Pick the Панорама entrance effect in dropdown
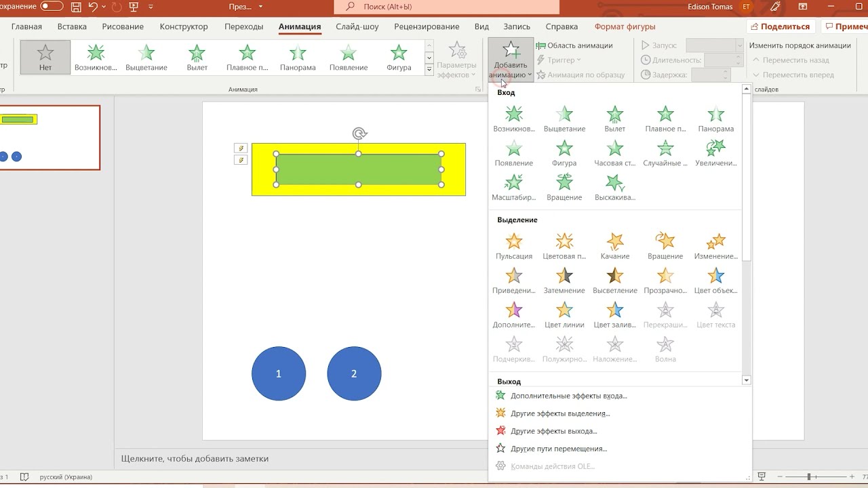This screenshot has height=488, width=868. 716,119
